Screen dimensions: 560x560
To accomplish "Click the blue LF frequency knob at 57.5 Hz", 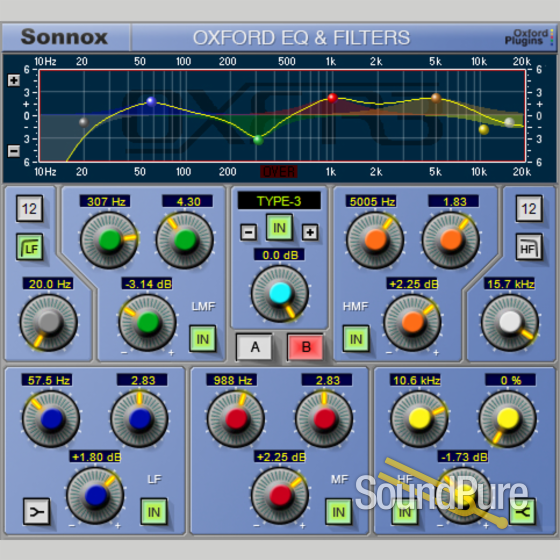I will coord(51,419).
